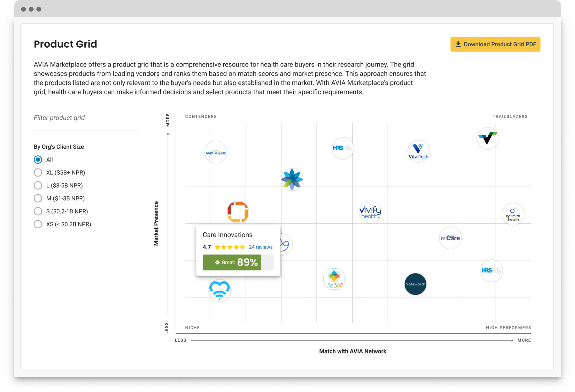Open the orange-red square bracket logo
This screenshot has width=575, height=392.
pos(238,212)
